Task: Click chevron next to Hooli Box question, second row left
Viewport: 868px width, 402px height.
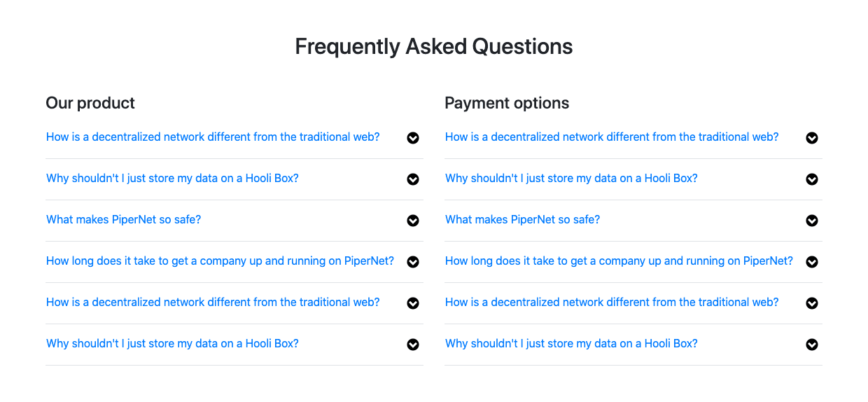Action: pos(413,179)
